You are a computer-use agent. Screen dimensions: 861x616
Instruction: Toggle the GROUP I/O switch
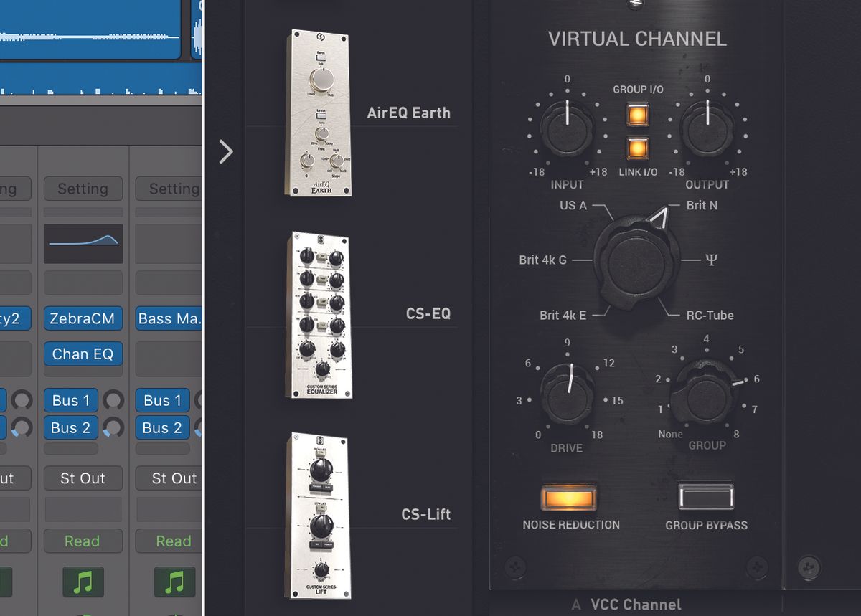coord(637,113)
